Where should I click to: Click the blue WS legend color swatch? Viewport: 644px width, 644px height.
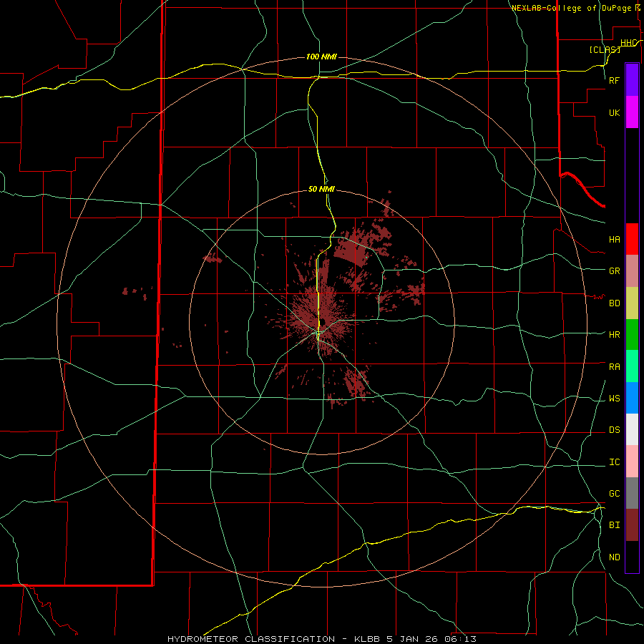pyautogui.click(x=632, y=398)
